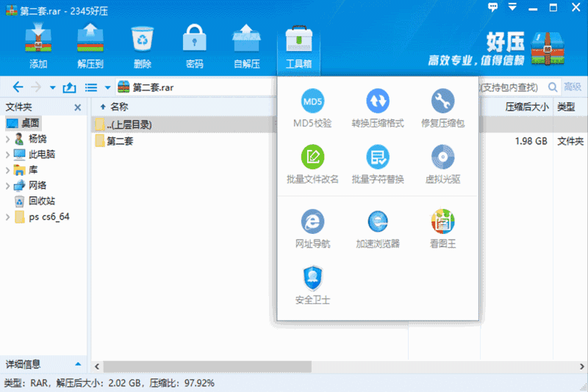Select 桌面 in the folder tree
The image size is (588, 392).
24,123
